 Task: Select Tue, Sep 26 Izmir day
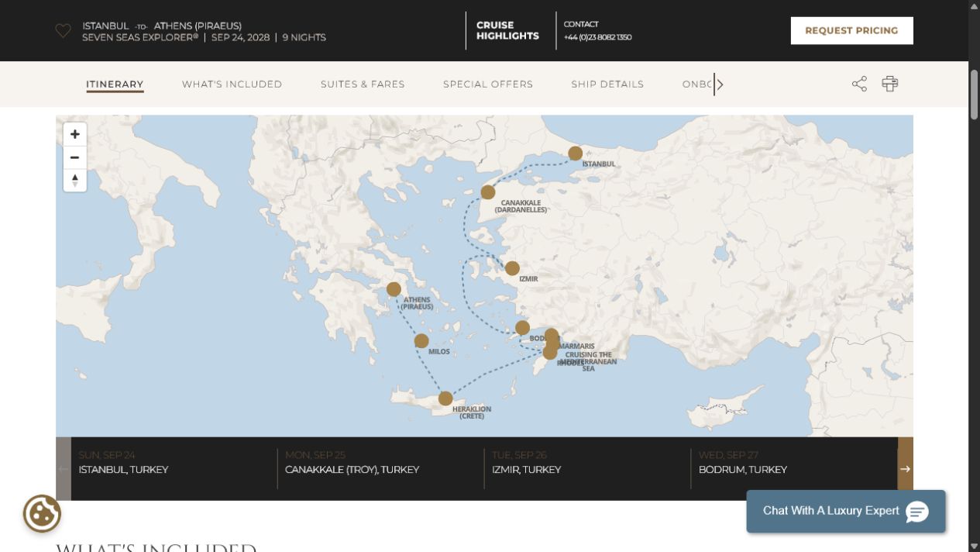point(587,468)
